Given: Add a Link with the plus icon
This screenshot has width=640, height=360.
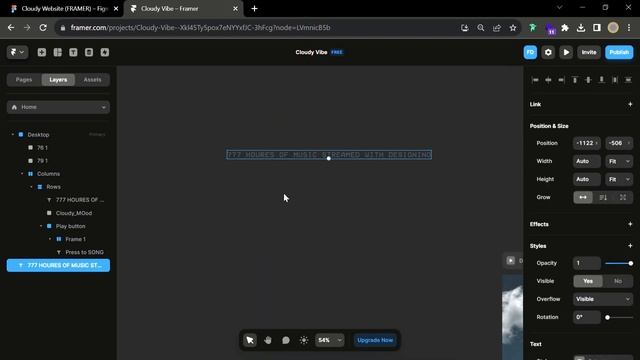Looking at the screenshot, I should point(630,104).
